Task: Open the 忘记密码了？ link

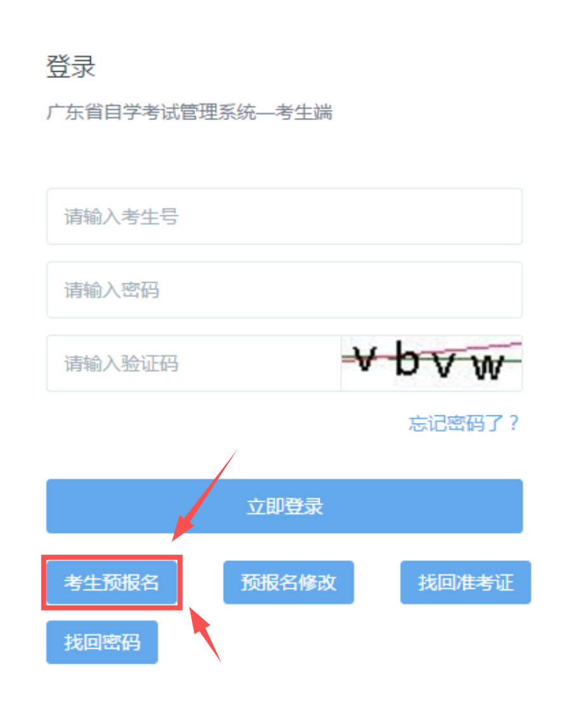Action: point(463,423)
